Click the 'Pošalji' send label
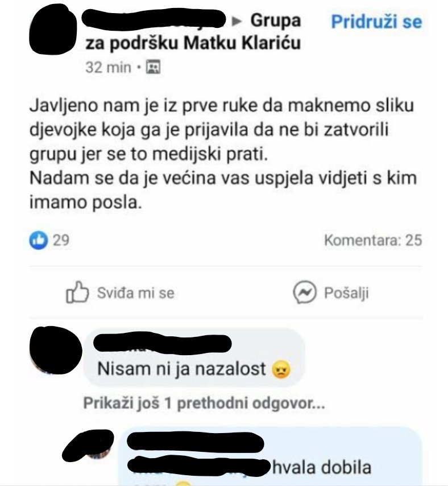 pos(346,293)
